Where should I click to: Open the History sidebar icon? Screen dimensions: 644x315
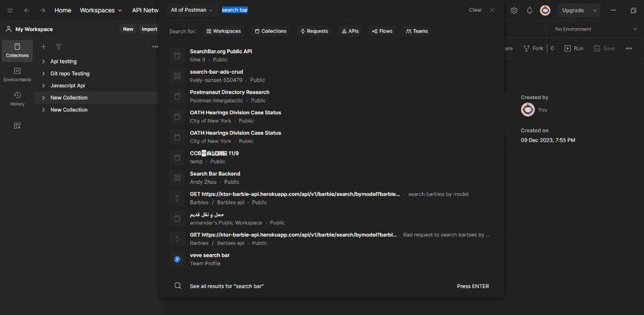click(x=17, y=99)
